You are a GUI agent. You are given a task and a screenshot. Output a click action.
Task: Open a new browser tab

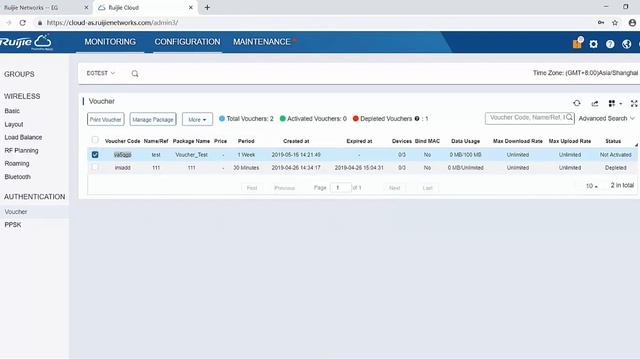(207, 7)
